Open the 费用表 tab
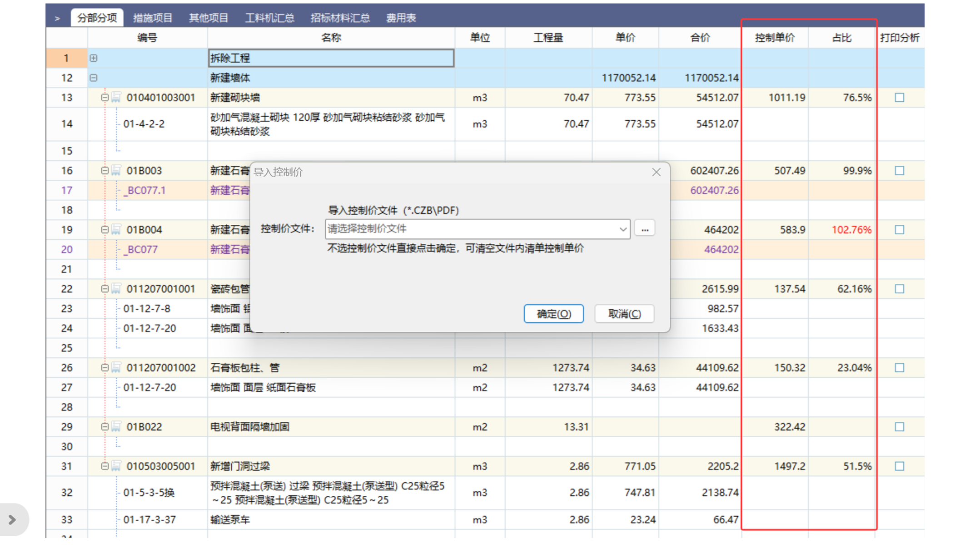The width and height of the screenshot is (980, 548). [401, 18]
